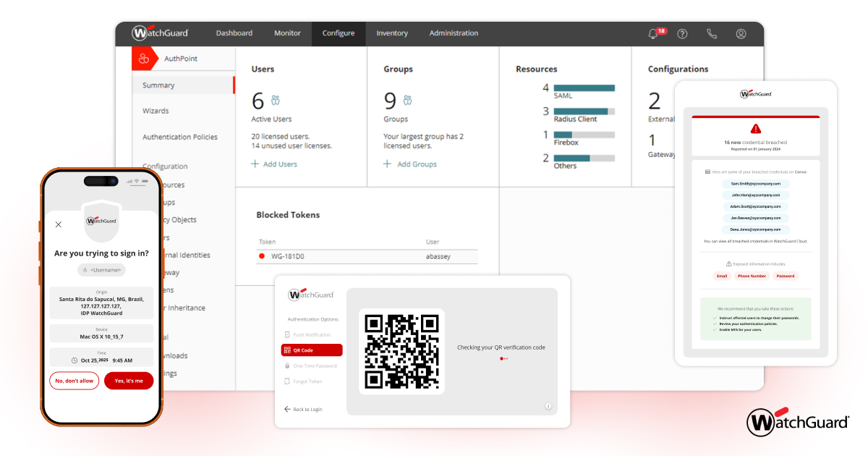Screen dimensions: 868x456
Task: Click the users icon beside 6 Active Users
Action: 276,100
